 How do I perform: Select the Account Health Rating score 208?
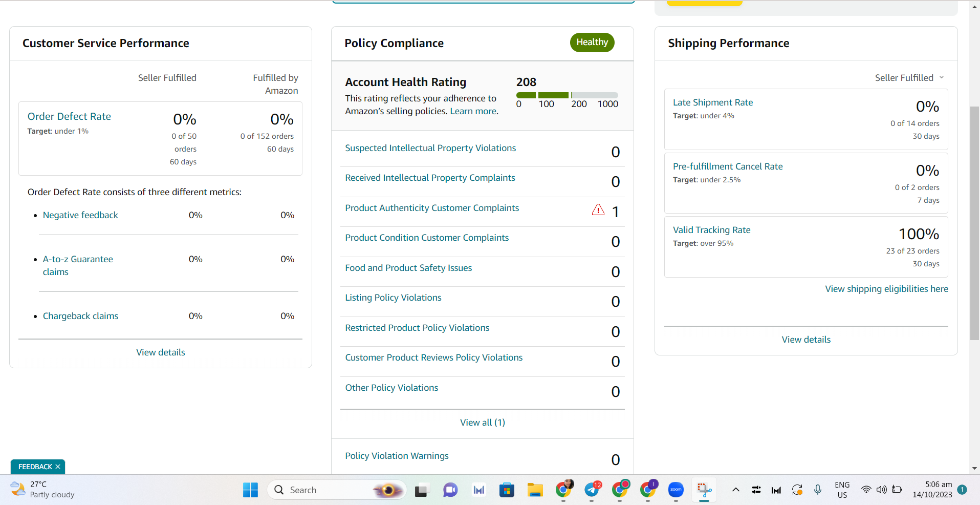(526, 82)
